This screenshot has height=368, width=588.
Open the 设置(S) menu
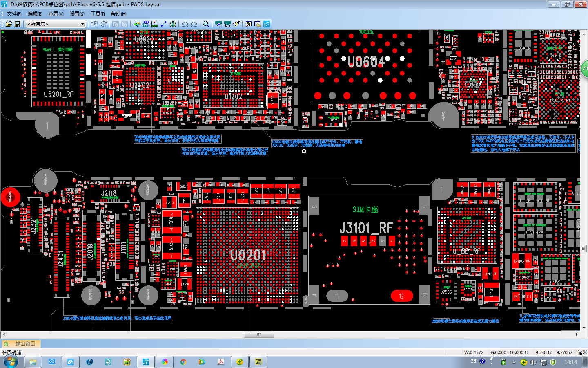[77, 14]
